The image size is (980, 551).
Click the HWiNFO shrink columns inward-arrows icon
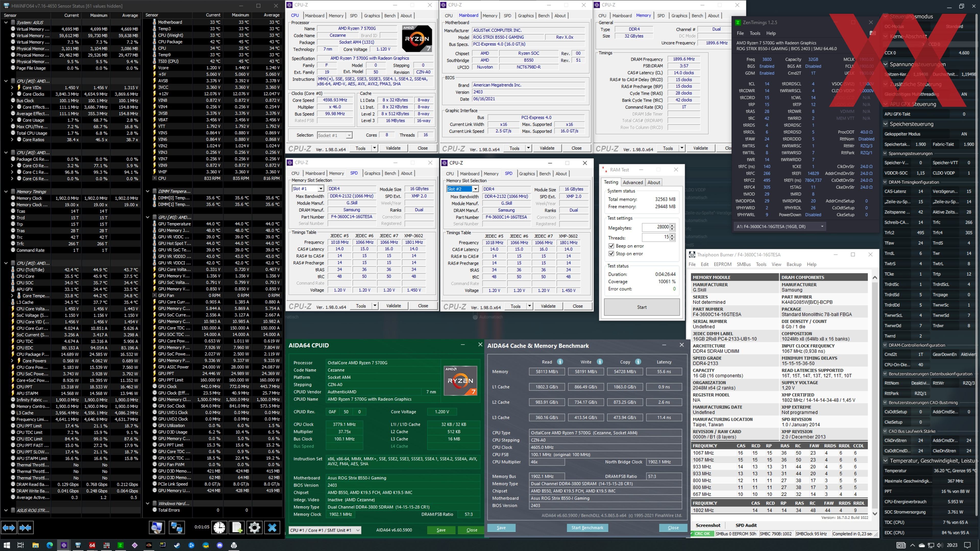[26, 528]
